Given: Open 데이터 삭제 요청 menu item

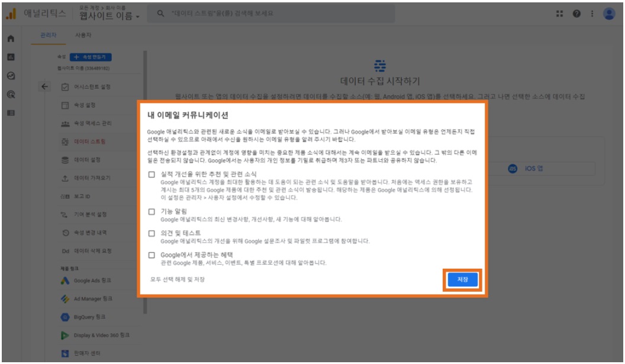Looking at the screenshot, I should tap(92, 251).
